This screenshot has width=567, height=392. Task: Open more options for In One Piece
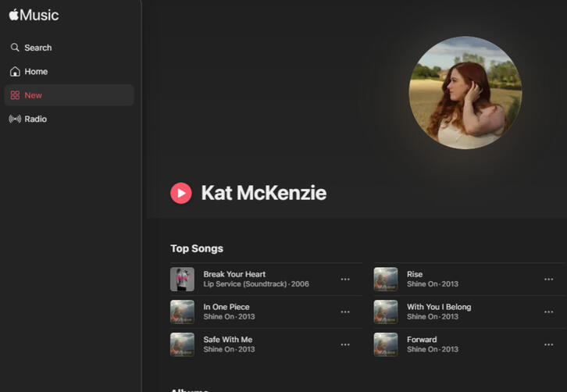click(x=345, y=312)
